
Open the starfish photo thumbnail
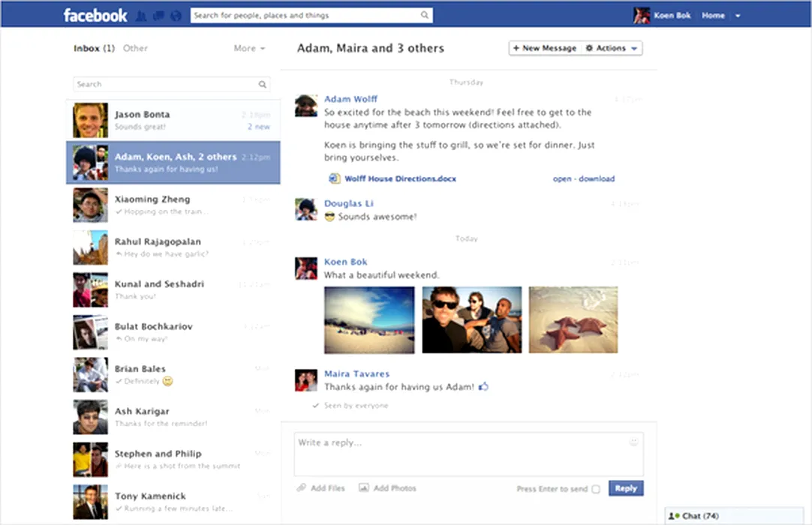573,319
